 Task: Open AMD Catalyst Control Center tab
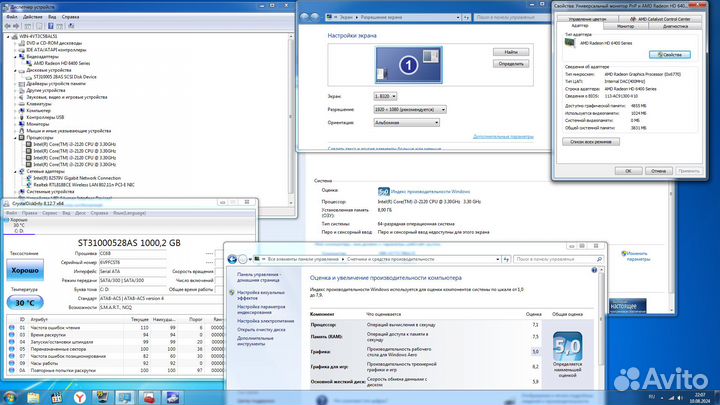pyautogui.click(x=660, y=19)
